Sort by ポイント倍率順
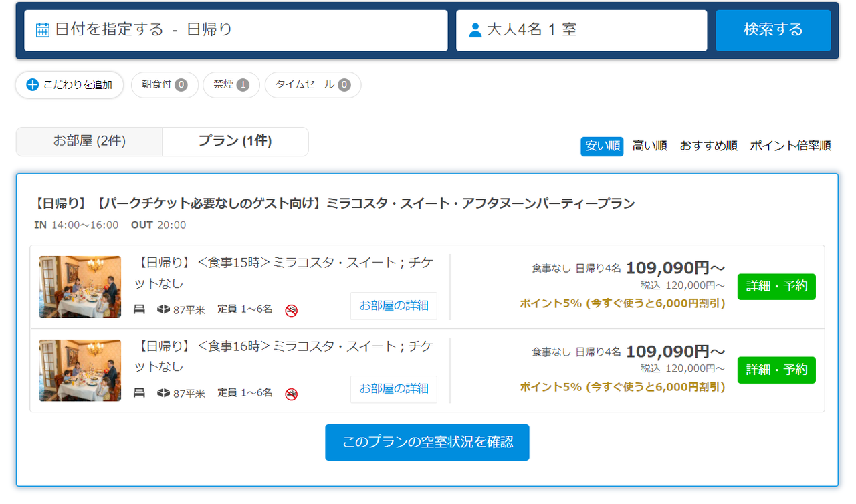 click(x=790, y=146)
